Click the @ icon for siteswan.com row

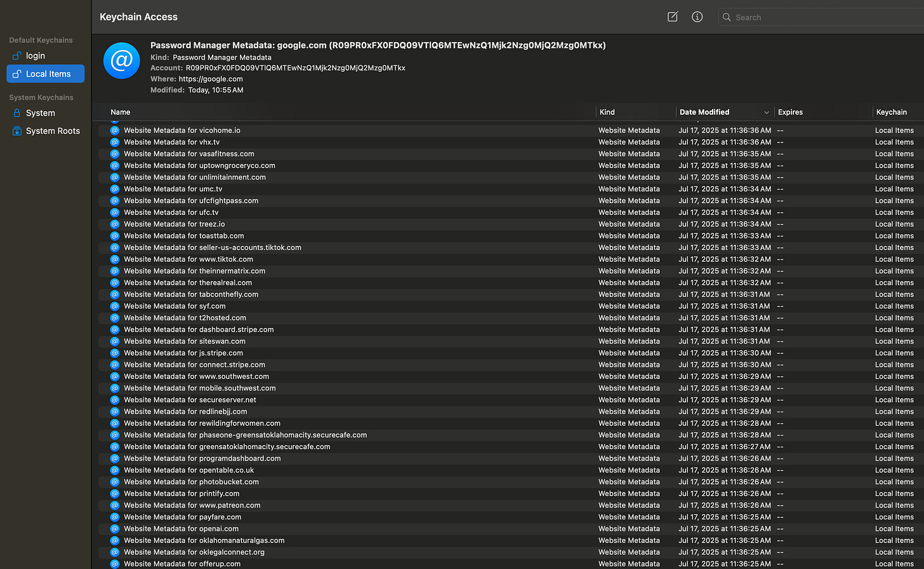(x=115, y=341)
